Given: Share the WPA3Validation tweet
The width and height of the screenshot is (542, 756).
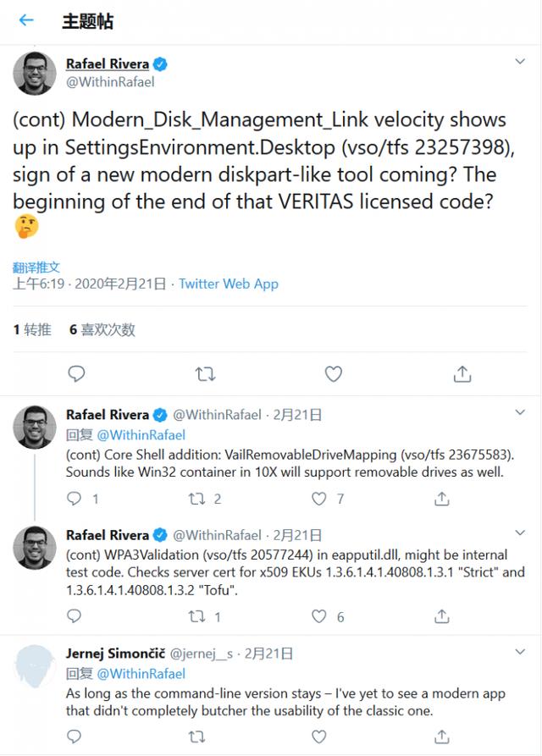Looking at the screenshot, I should click(x=442, y=616).
